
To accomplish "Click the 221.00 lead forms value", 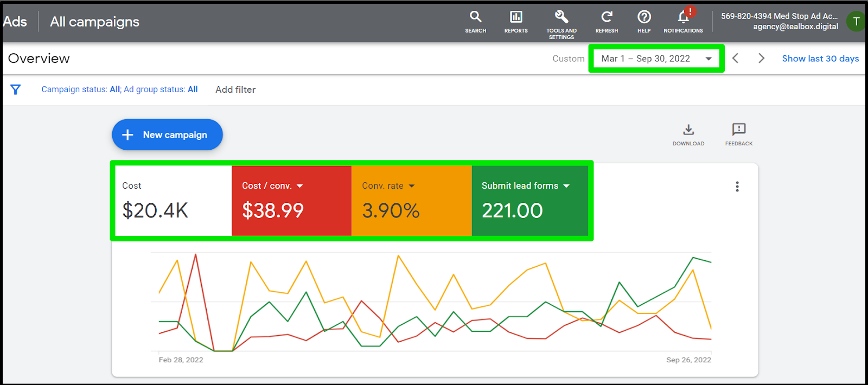I will tap(512, 210).
